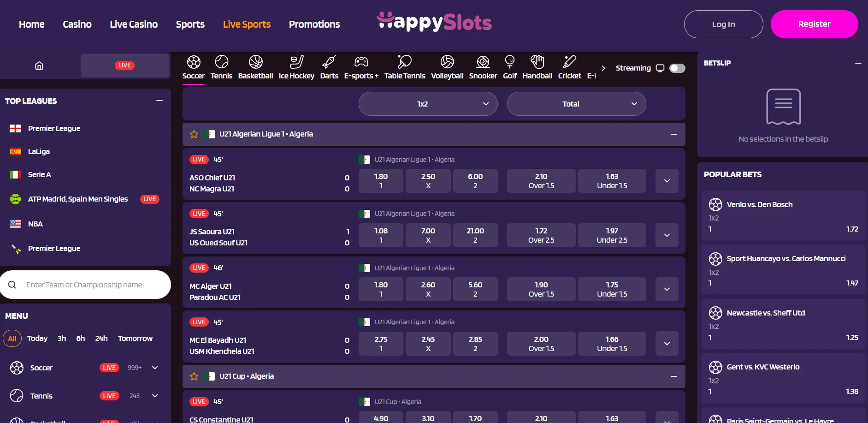
Task: Click the search magnifier icon
Action: [x=12, y=285]
